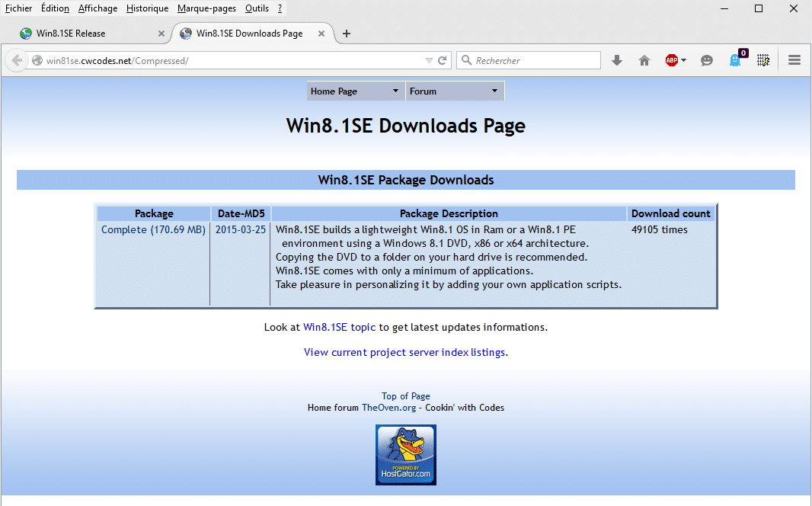The height and width of the screenshot is (506, 812).
Task: Open the address bar history dropdown arrow
Action: (429, 61)
